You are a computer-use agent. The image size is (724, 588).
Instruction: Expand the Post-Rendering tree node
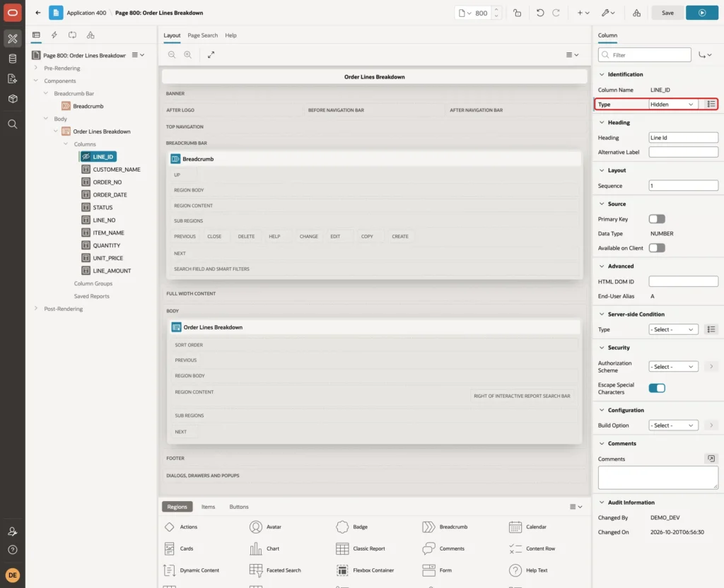pyautogui.click(x=35, y=308)
